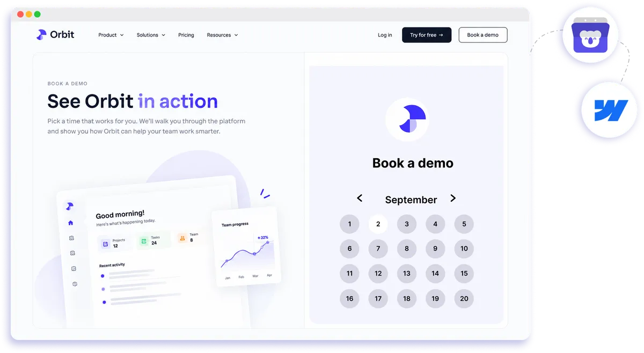Select day 7 in the calendar
Viewport: 644px width, 353px height.
[378, 248]
